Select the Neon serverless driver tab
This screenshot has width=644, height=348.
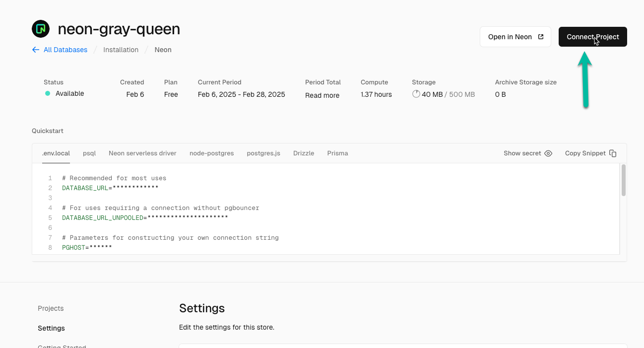(142, 153)
